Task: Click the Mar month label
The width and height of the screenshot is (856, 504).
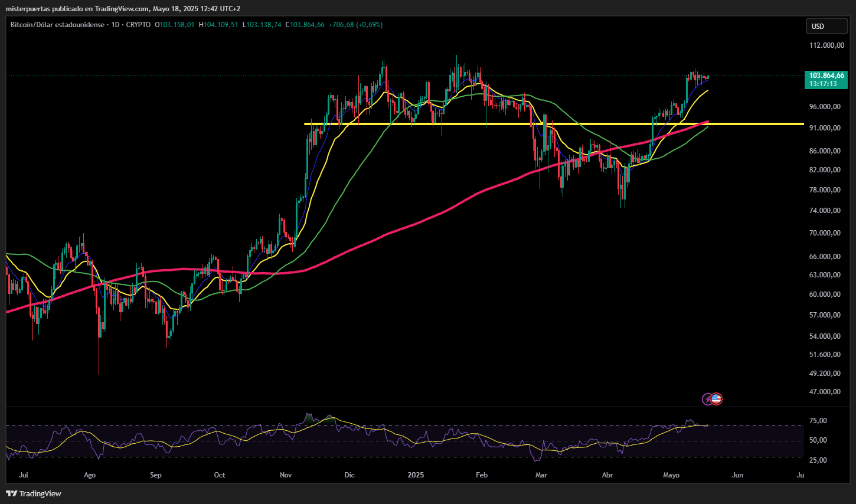Action: point(541,475)
